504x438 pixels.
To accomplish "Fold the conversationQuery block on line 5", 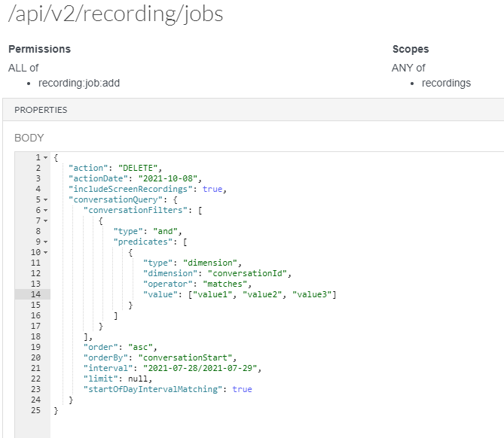I will tap(46, 199).
